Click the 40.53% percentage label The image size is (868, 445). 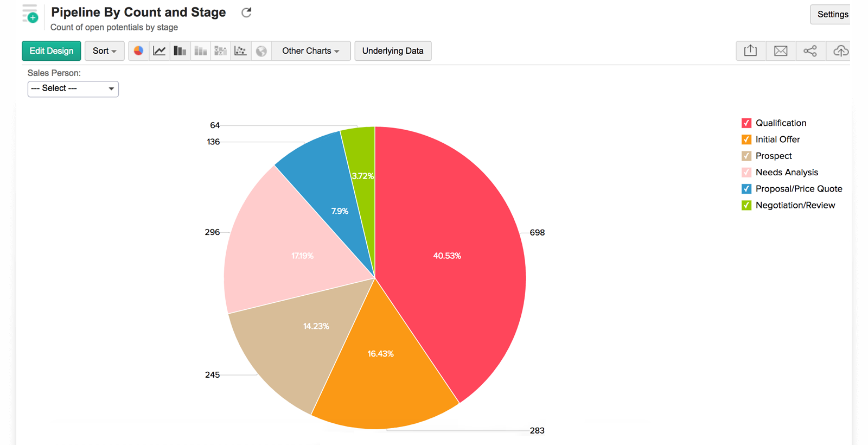click(447, 256)
